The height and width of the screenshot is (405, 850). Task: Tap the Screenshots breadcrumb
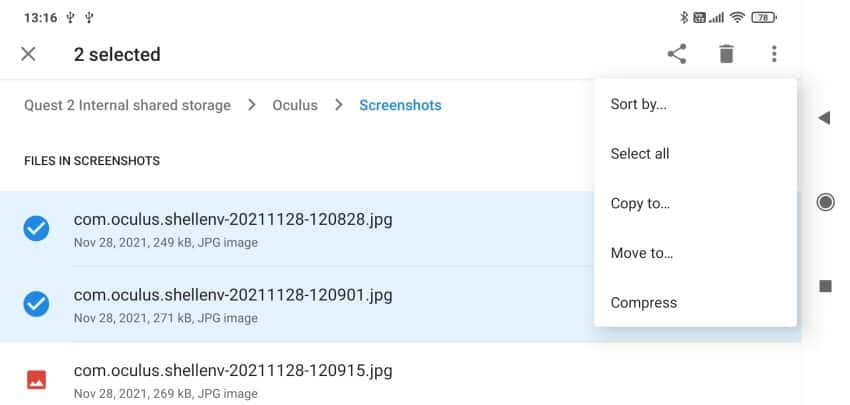pos(400,105)
